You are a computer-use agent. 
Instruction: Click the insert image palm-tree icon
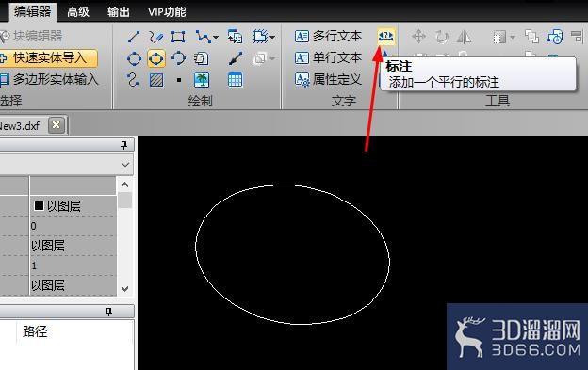tap(202, 80)
